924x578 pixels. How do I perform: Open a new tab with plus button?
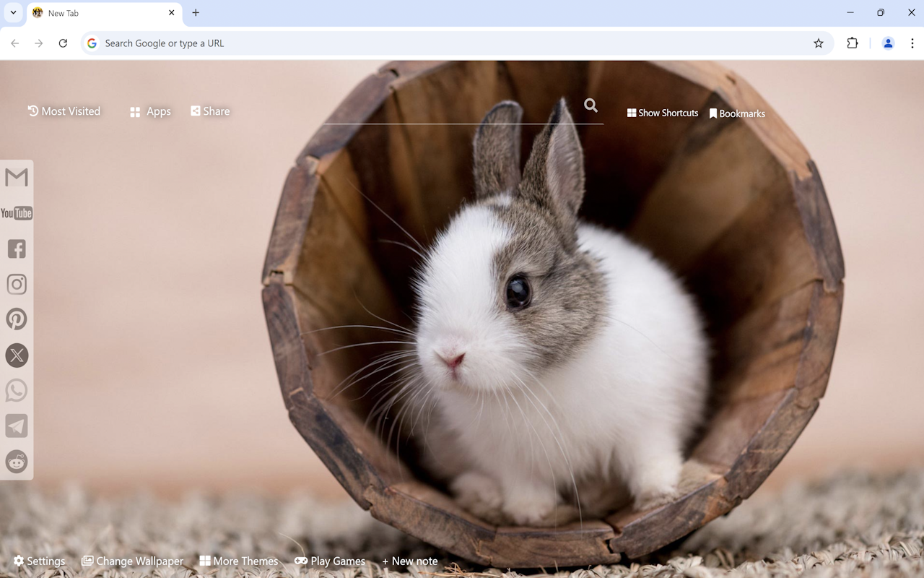[196, 13]
